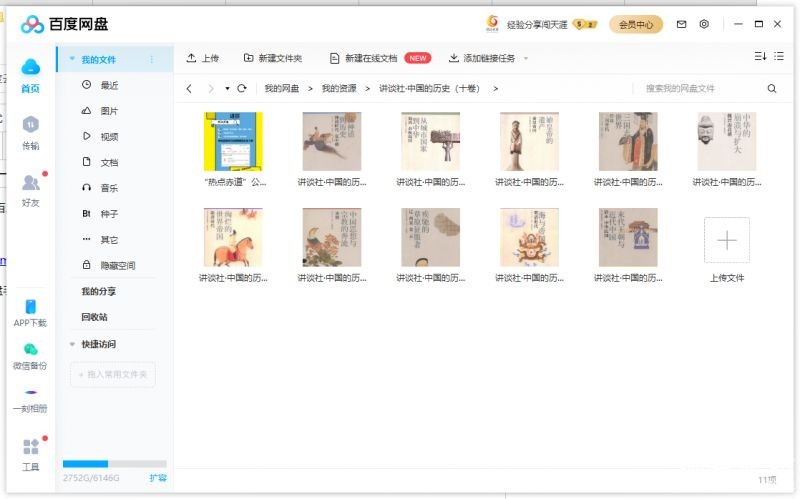This screenshot has width=800, height=499.
Task: Open the 工具 tools grid icon
Action: pyautogui.click(x=31, y=447)
